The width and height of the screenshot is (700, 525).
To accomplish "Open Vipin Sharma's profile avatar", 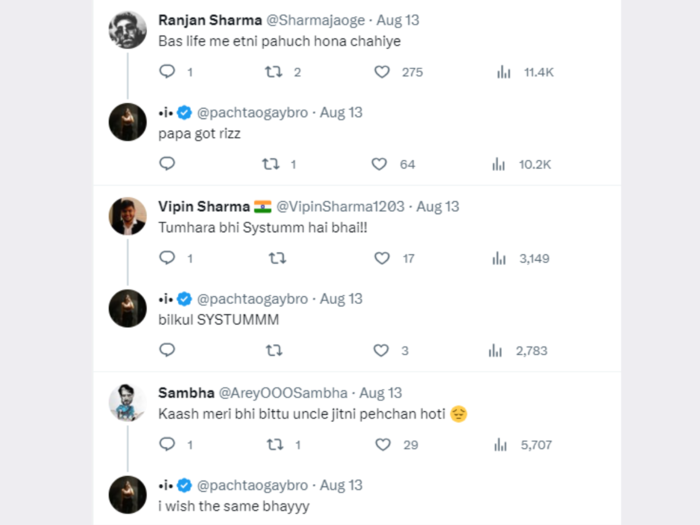I will click(x=128, y=216).
